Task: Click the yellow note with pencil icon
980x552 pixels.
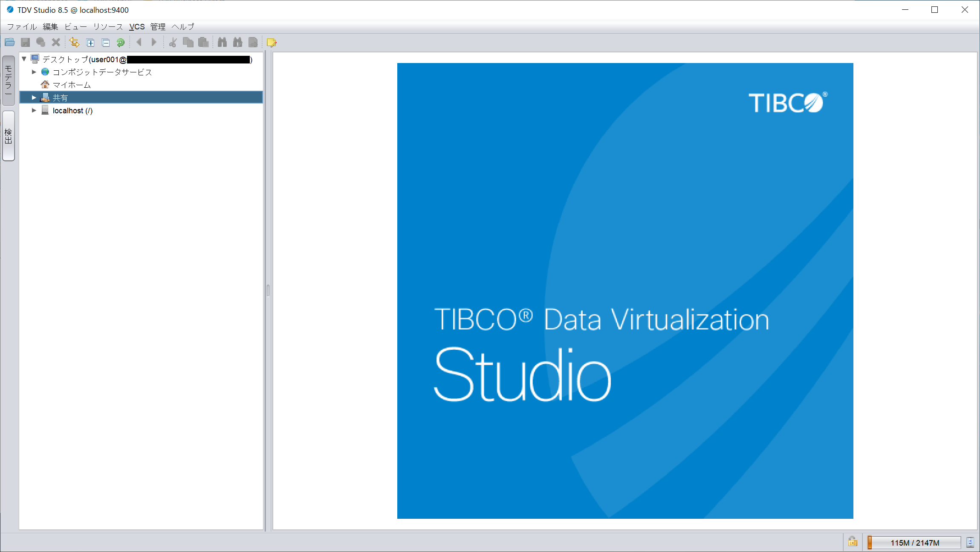Action: (x=272, y=42)
